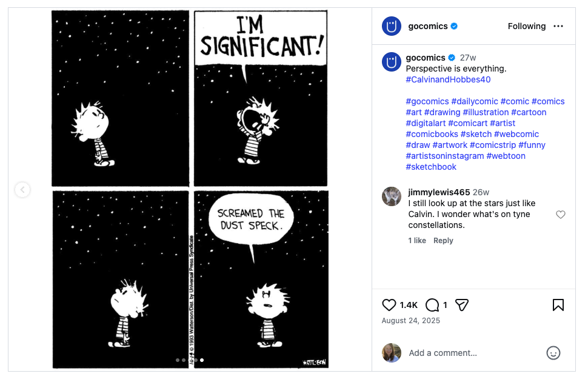Click the verified badge next to gocomics
The height and width of the screenshot is (385, 588).
click(x=453, y=26)
